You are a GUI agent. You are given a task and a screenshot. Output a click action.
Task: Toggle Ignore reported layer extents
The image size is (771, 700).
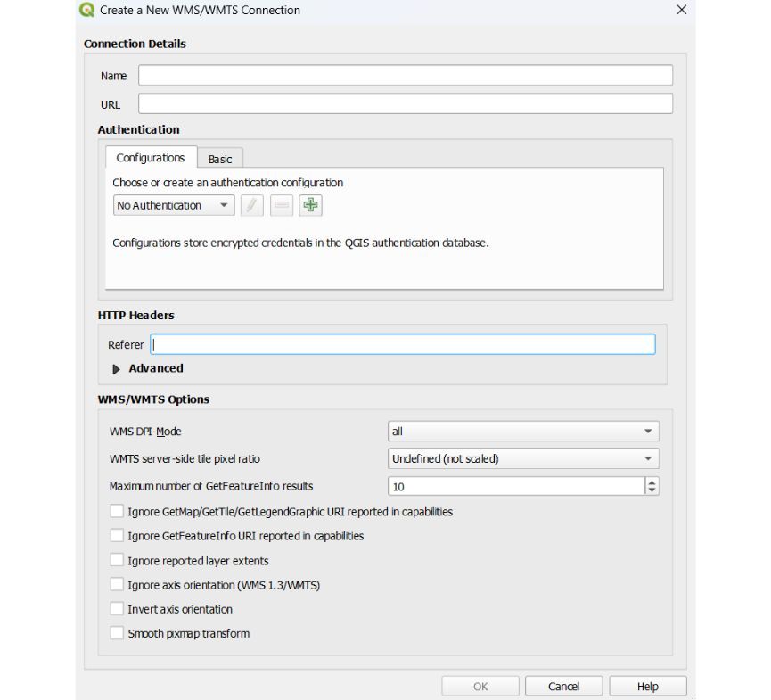point(117,561)
